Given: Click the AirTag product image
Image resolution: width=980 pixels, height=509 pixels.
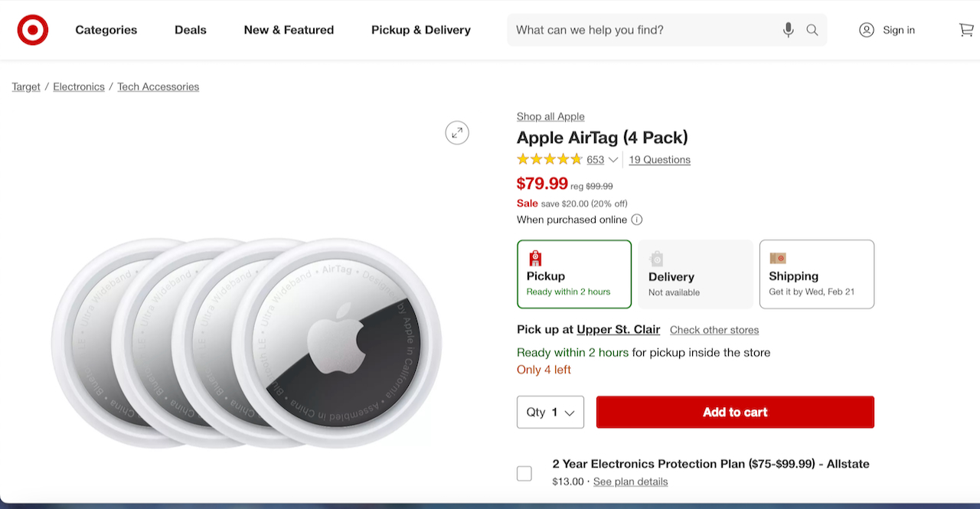Looking at the screenshot, I should pyautogui.click(x=247, y=342).
